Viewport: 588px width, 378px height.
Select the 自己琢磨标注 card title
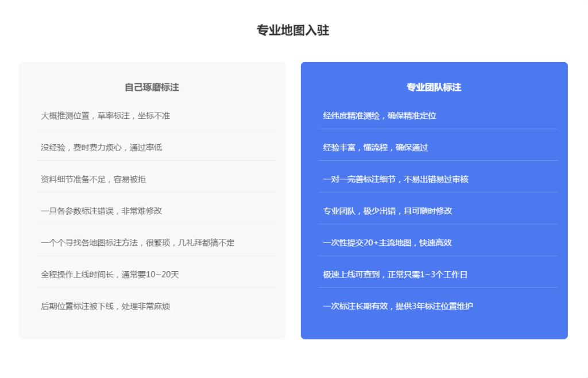152,87
